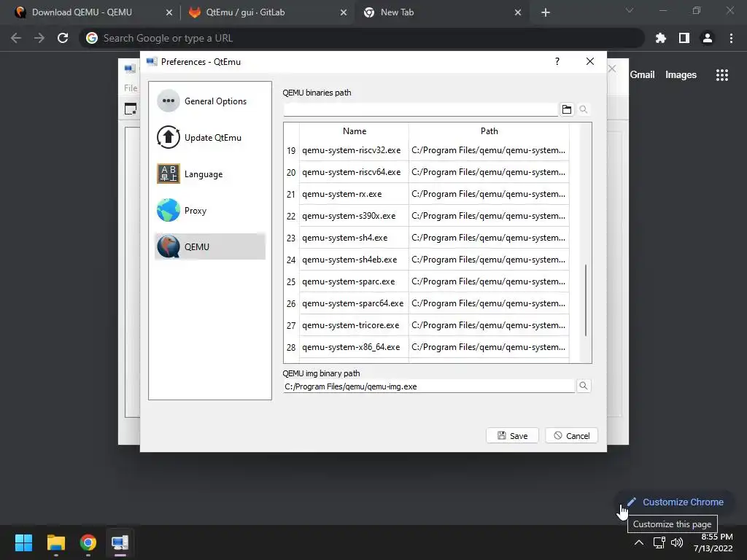Open Chrome three-dot menu
The height and width of the screenshot is (560, 747).
(x=731, y=38)
